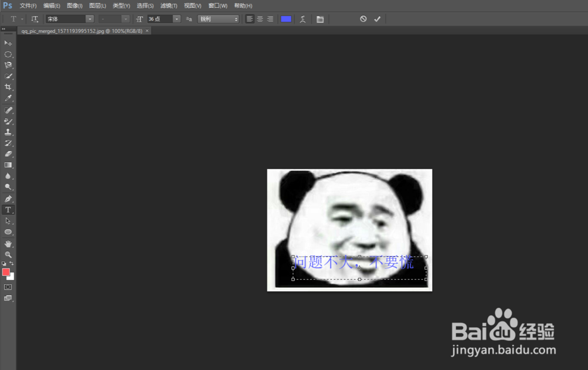Select the Clone Stamp tool
Image resolution: width=588 pixels, height=370 pixels.
pyautogui.click(x=8, y=132)
